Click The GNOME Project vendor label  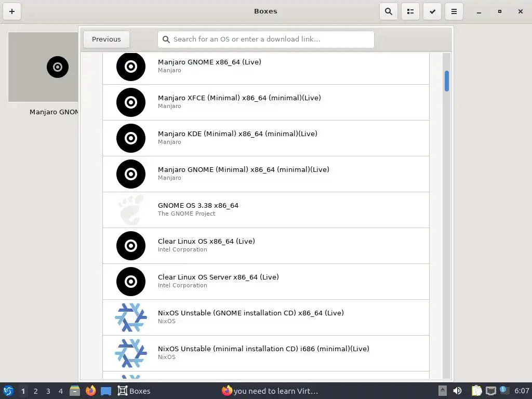[187, 214]
